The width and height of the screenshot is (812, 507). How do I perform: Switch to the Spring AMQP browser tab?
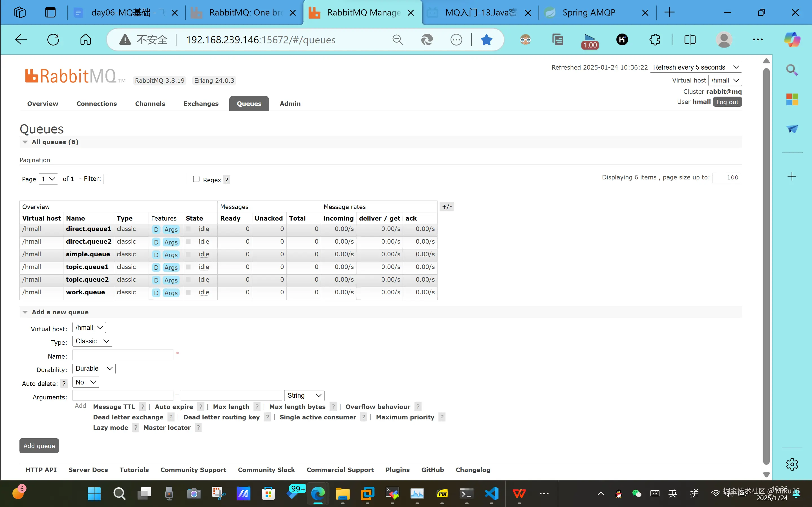[588, 13]
